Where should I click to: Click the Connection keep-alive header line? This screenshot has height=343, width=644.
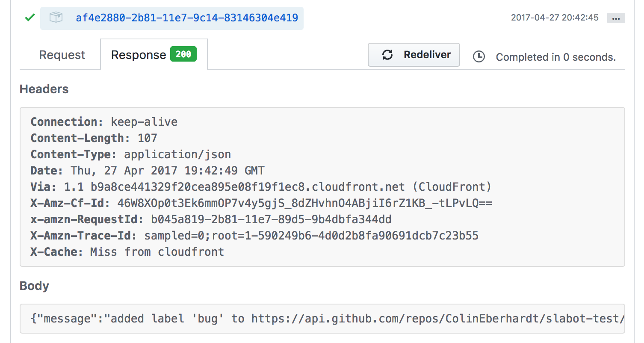(104, 122)
